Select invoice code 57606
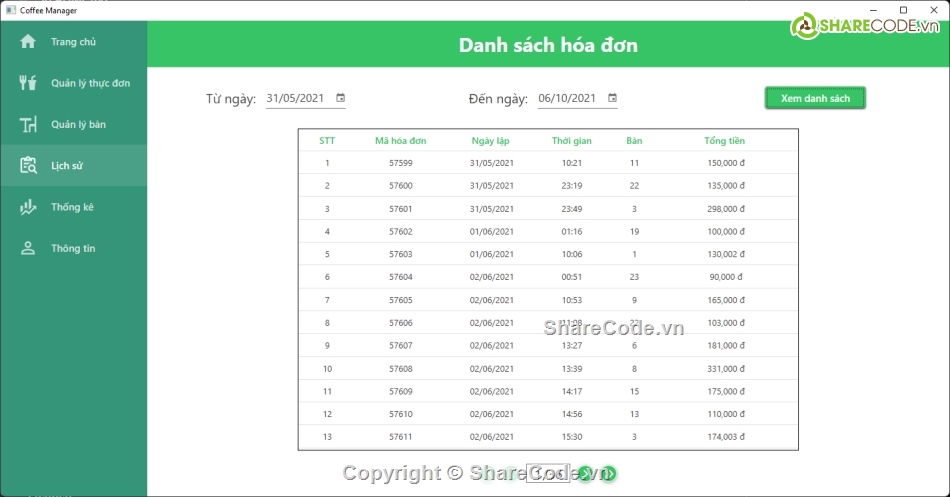The width and height of the screenshot is (950, 497). pyautogui.click(x=400, y=322)
